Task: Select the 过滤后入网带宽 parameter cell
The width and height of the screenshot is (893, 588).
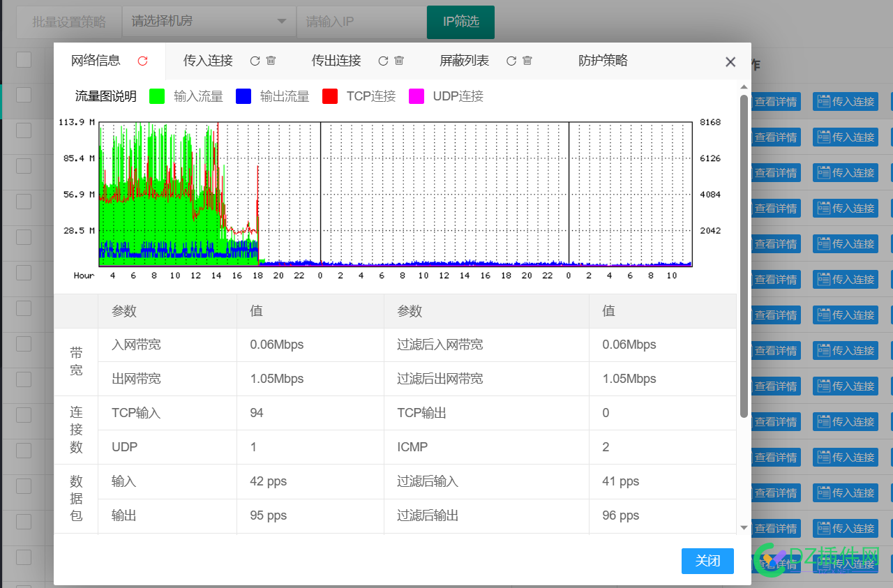Action: pos(486,345)
